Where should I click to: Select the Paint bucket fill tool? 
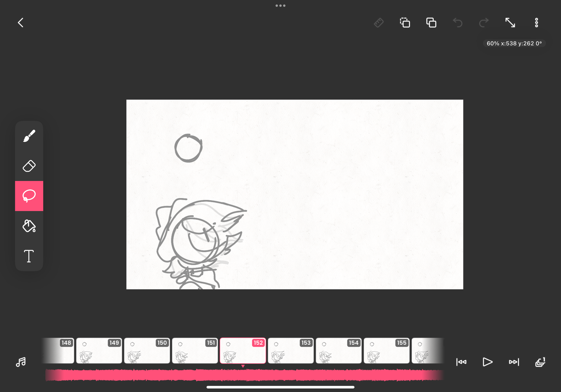click(29, 226)
